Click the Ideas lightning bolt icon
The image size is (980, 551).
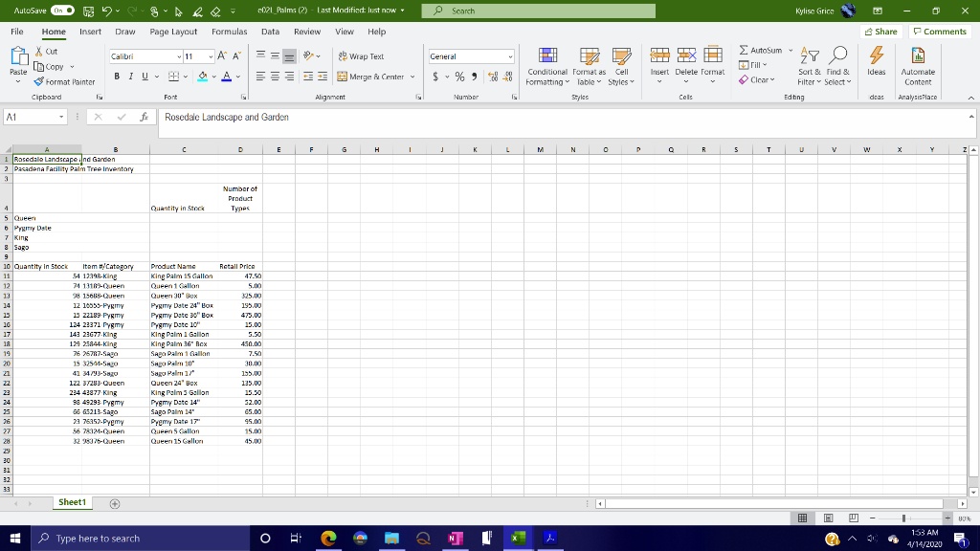coord(876,56)
